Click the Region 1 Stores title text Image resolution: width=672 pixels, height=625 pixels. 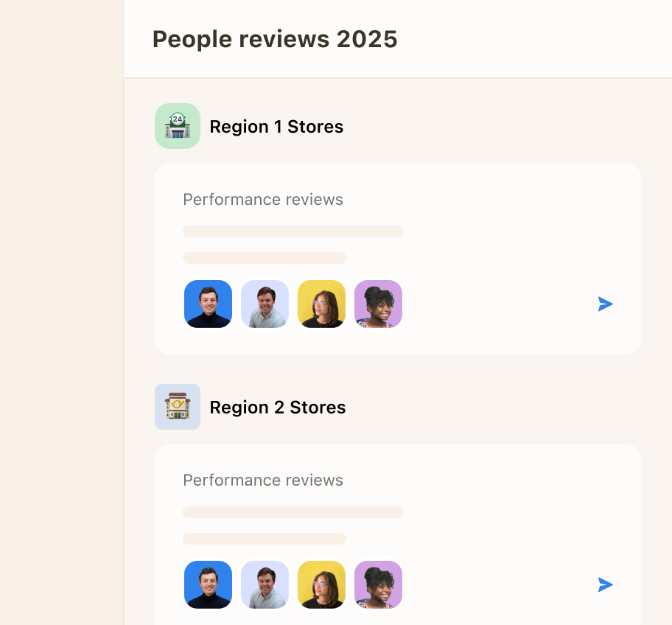276,126
